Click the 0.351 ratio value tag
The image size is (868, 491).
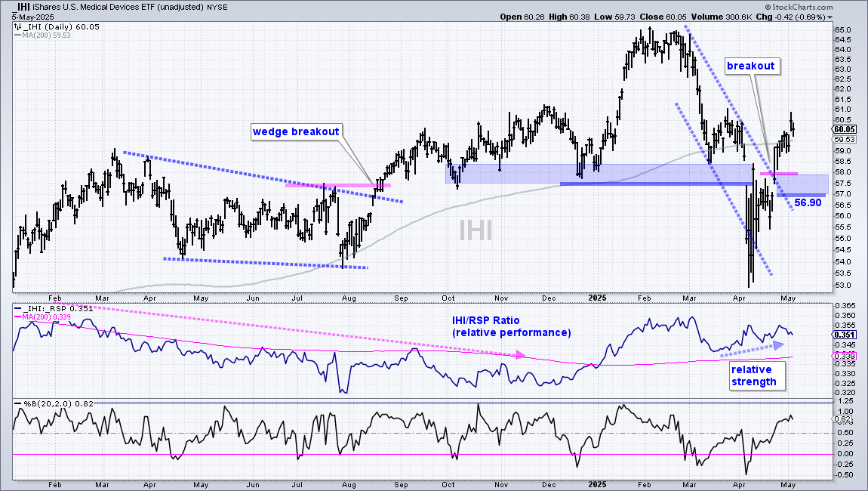coord(844,335)
